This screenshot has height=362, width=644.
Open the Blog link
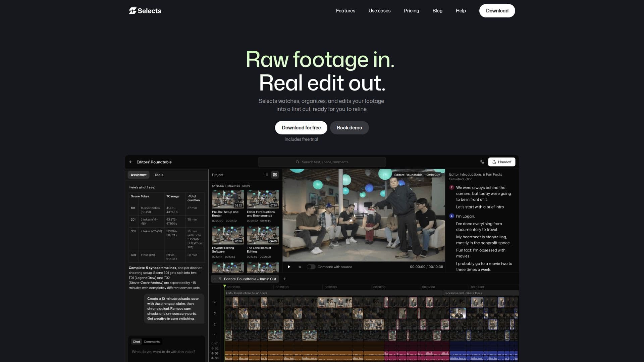coord(437,11)
